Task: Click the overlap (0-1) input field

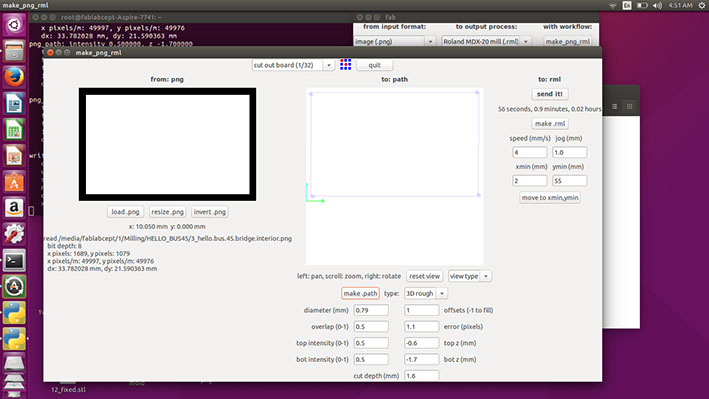Action: tap(371, 327)
